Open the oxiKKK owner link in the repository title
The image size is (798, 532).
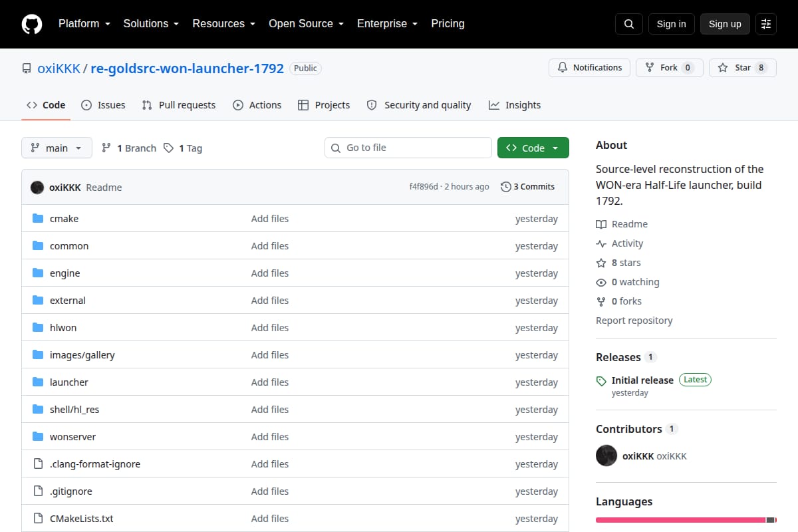click(x=59, y=68)
